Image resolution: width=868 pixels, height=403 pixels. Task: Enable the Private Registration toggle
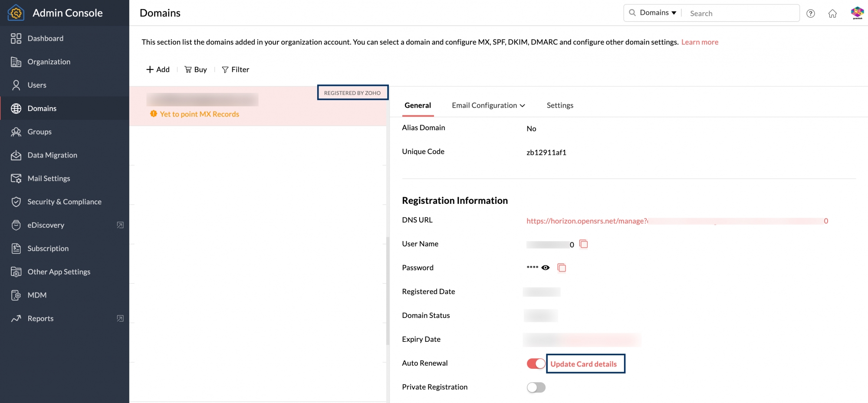tap(536, 387)
